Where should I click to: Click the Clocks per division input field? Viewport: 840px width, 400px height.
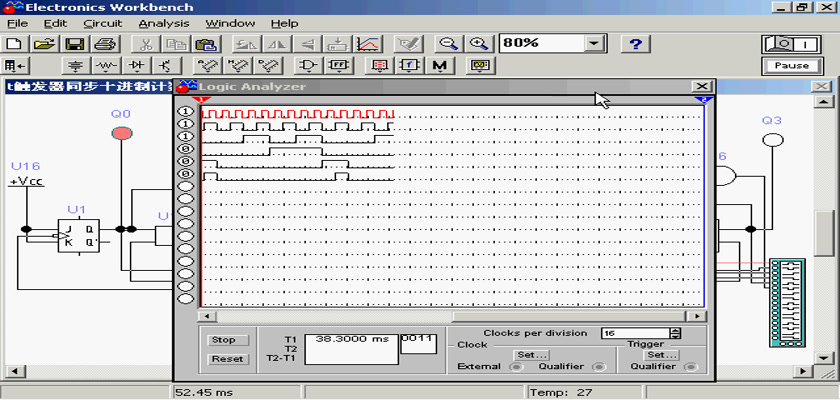point(634,334)
